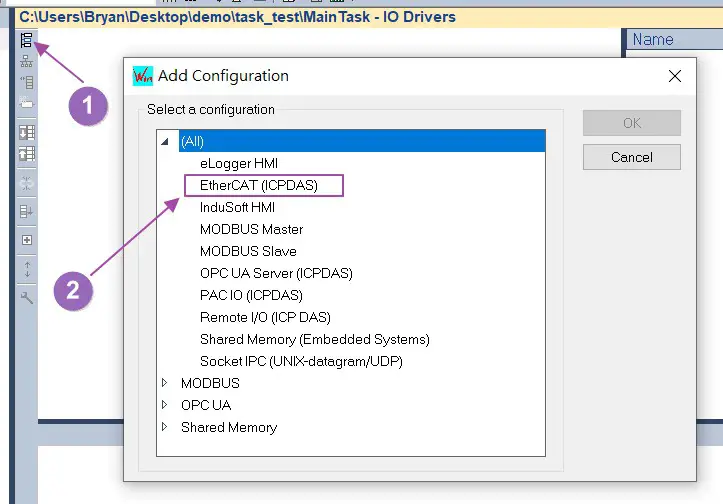Click the list with arrow sort icon
This screenshot has width=723, height=504.
pyautogui.click(x=26, y=212)
